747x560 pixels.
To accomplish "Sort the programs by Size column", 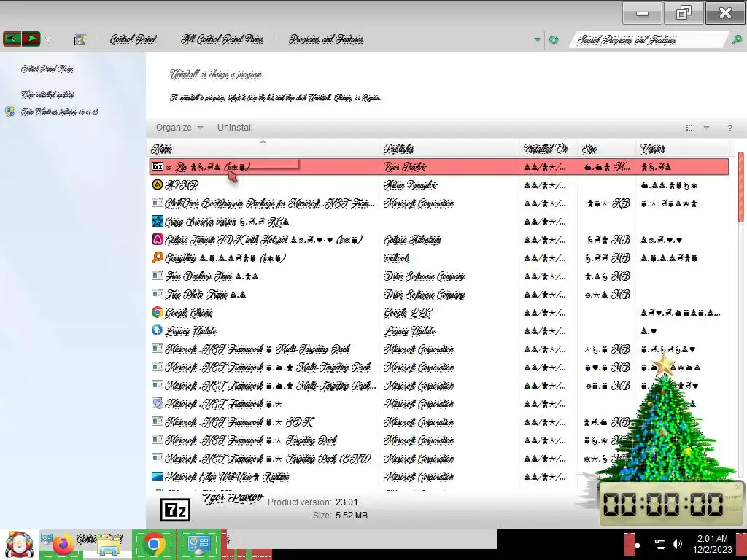I will 606,149.
